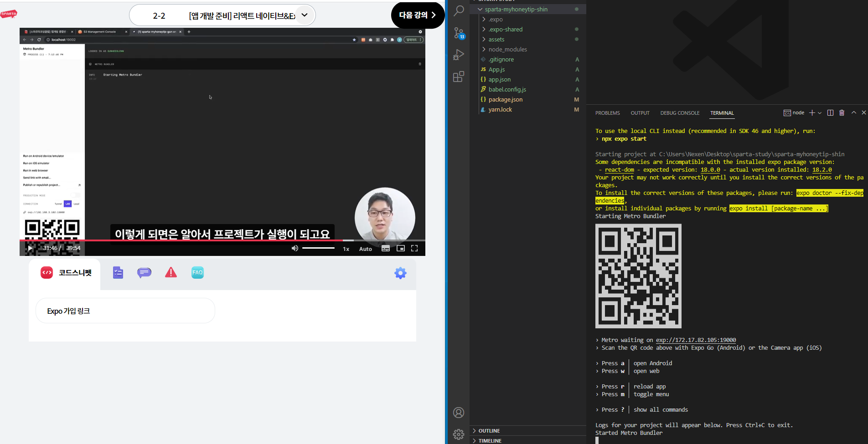868x444 pixels.
Task: Open the Accounts menu in VS Code
Action: [x=459, y=413]
